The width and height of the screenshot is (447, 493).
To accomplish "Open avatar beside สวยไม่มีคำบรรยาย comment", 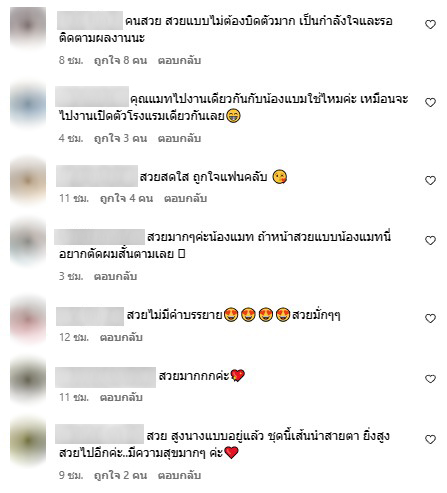I will (x=28, y=319).
